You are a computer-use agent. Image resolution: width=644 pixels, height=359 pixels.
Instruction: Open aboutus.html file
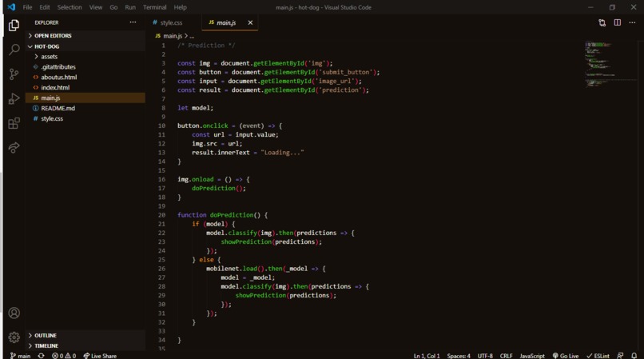coord(85,78)
